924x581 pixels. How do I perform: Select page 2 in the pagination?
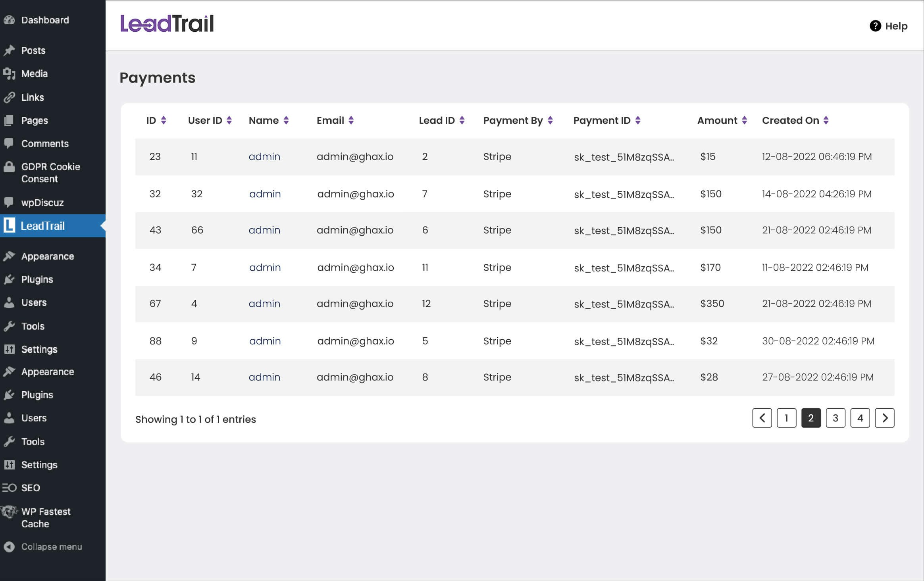(x=811, y=418)
